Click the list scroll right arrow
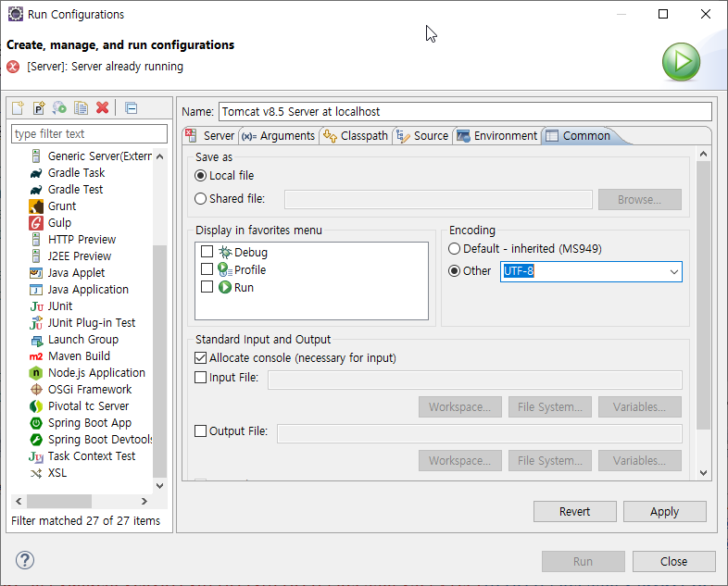Viewport: 728px width, 586px height. pos(144,501)
